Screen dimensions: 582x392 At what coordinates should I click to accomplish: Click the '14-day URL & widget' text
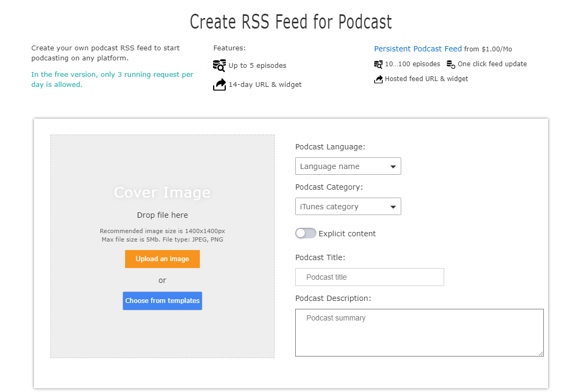(265, 85)
